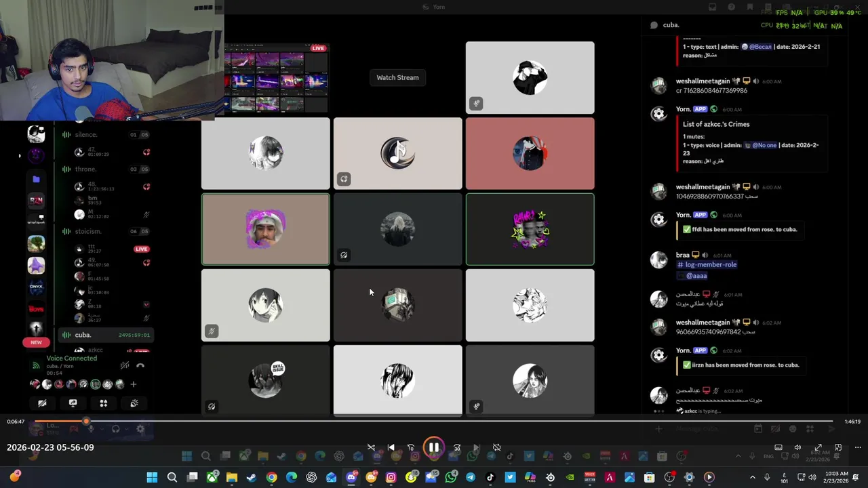The width and height of the screenshot is (868, 488).
Task: Open The Boys server icon
Action: pyautogui.click(x=36, y=308)
